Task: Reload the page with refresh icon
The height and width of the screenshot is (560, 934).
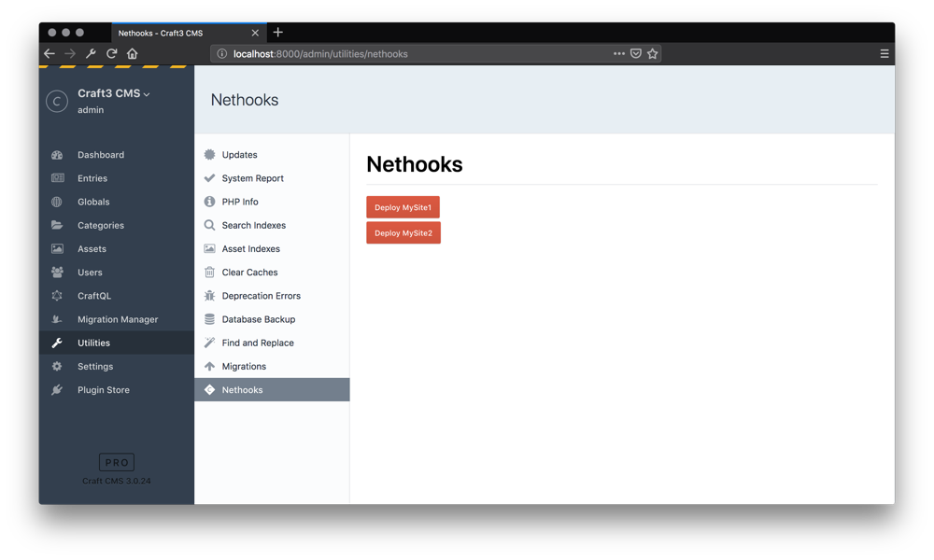Action: point(111,53)
